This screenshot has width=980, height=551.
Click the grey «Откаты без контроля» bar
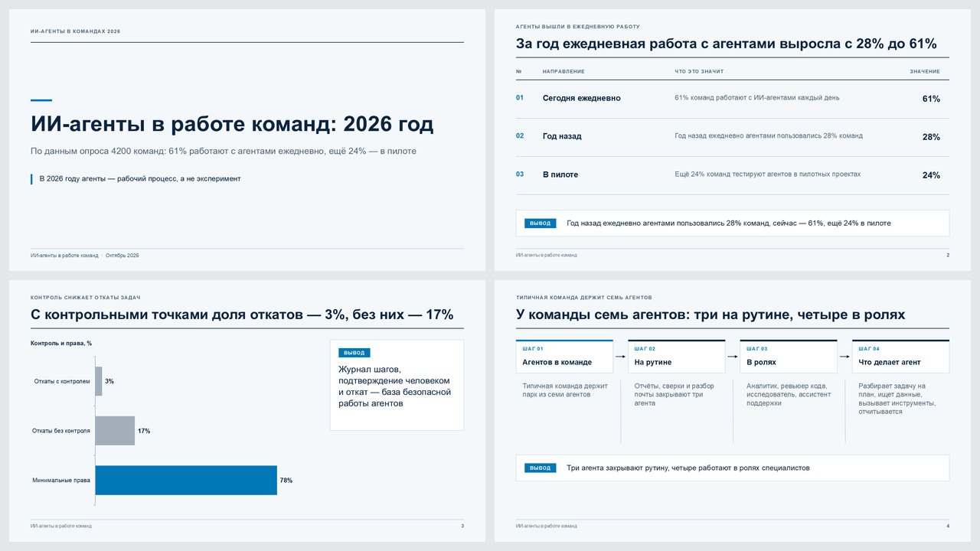click(x=115, y=431)
